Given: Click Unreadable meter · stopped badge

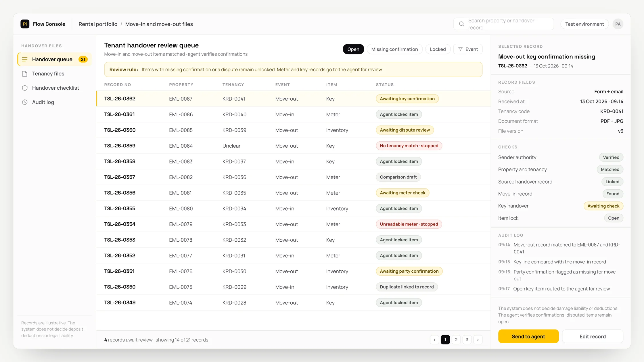Looking at the screenshot, I should [x=409, y=224].
